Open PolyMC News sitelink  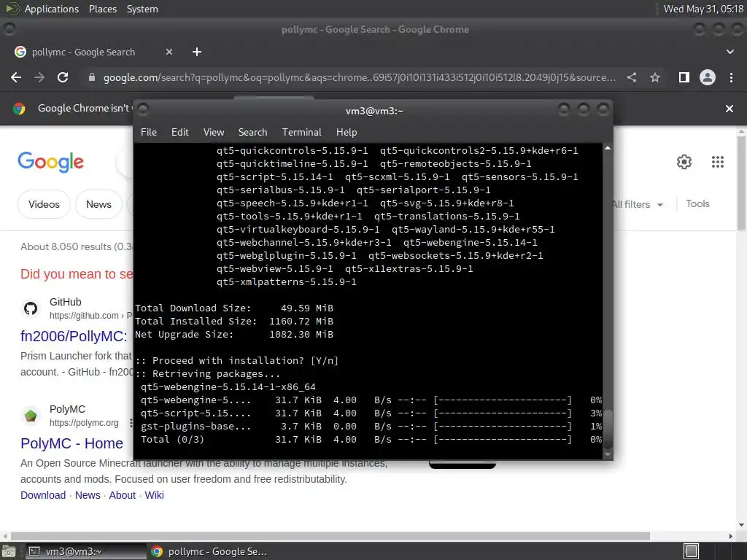(88, 495)
